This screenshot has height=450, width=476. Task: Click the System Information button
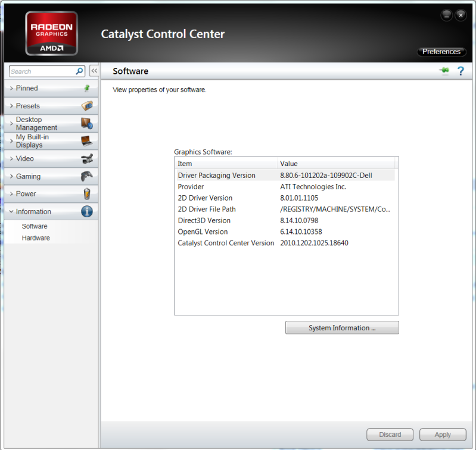(342, 328)
